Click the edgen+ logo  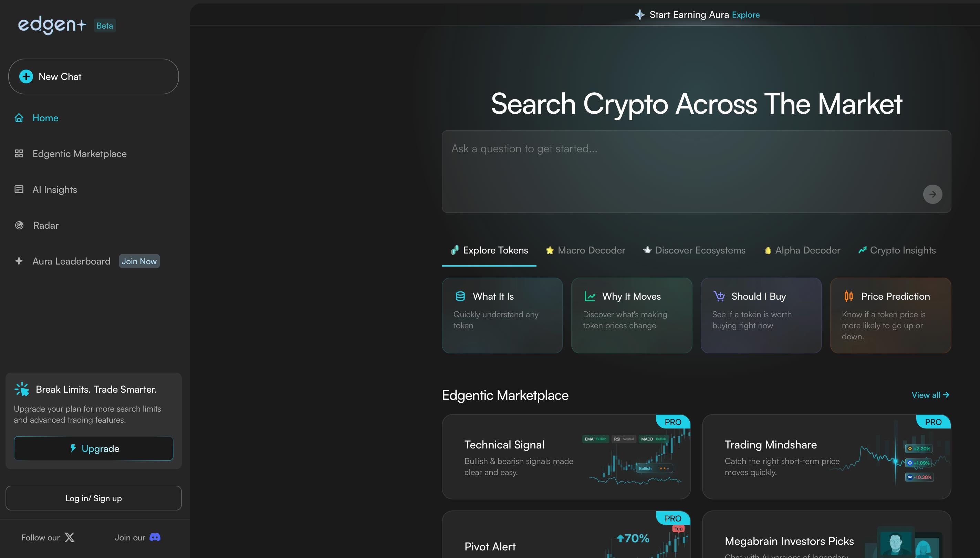(x=52, y=25)
